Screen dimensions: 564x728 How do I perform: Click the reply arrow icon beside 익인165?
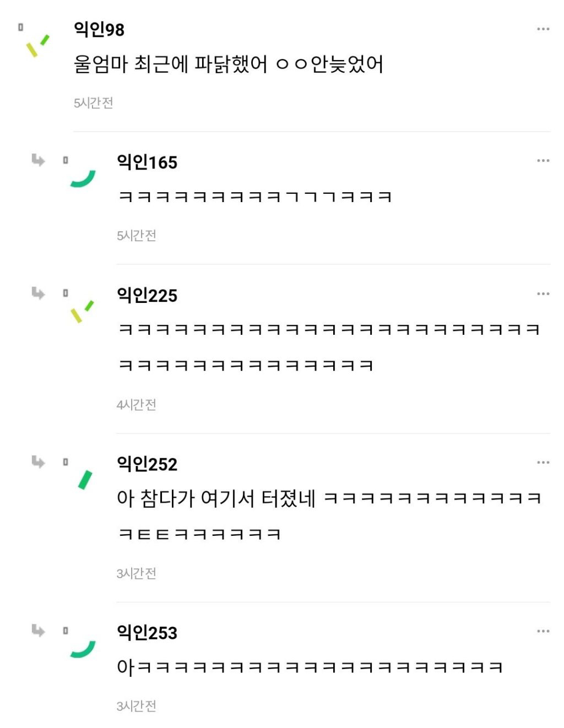[x=38, y=160]
